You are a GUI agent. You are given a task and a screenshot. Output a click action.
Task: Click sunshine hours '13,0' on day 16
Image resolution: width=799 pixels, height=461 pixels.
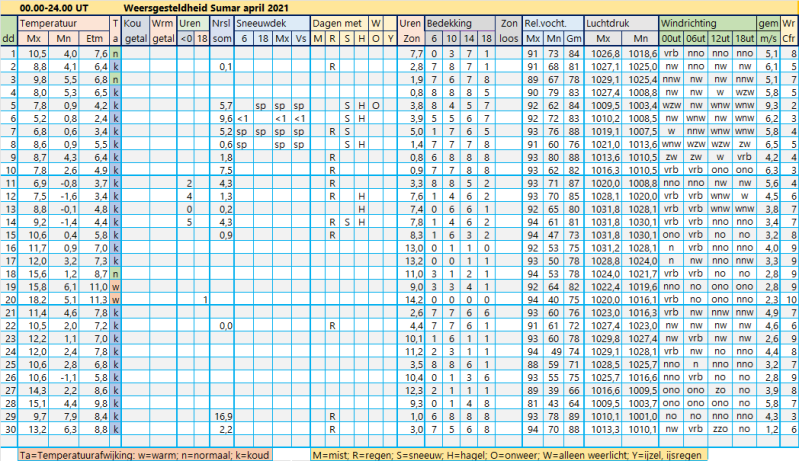click(413, 248)
